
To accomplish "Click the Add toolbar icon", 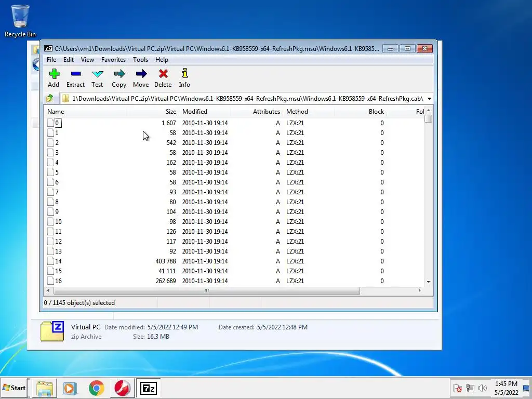I will (x=54, y=74).
